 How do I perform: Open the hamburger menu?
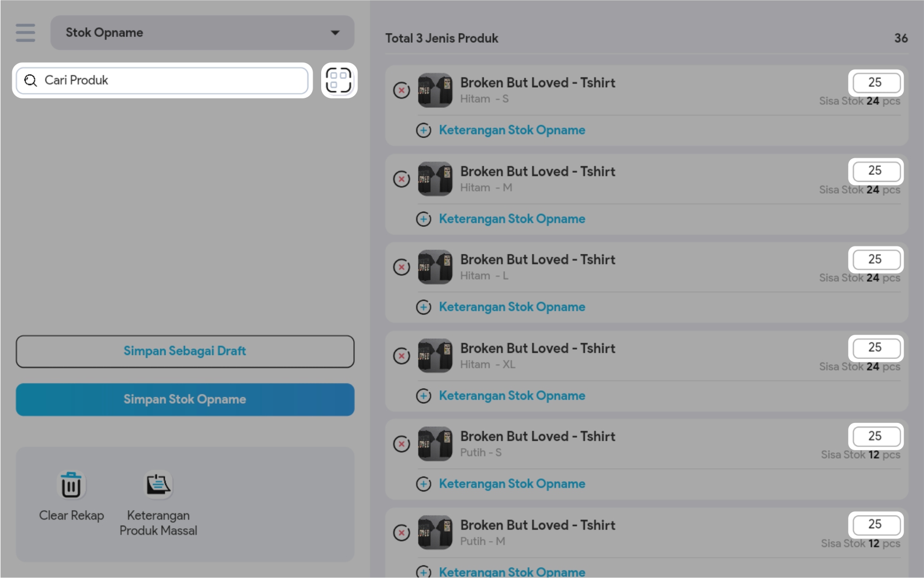(25, 33)
